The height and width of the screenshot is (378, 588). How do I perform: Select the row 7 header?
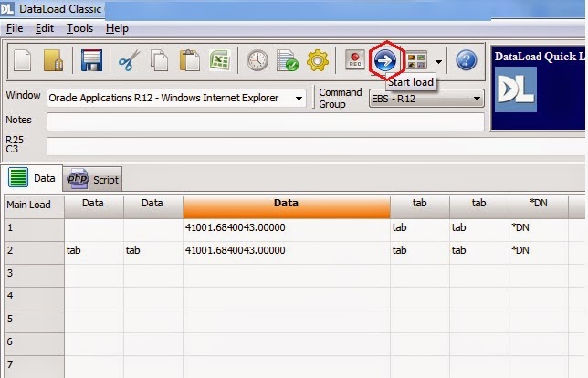click(35, 367)
